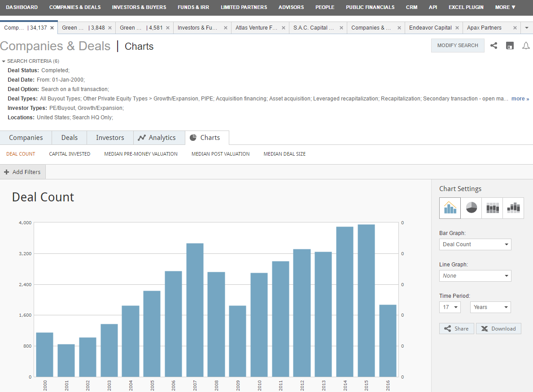The image size is (533, 392).
Task: Close the Atlas Venture F... tab
Action: [x=283, y=28]
